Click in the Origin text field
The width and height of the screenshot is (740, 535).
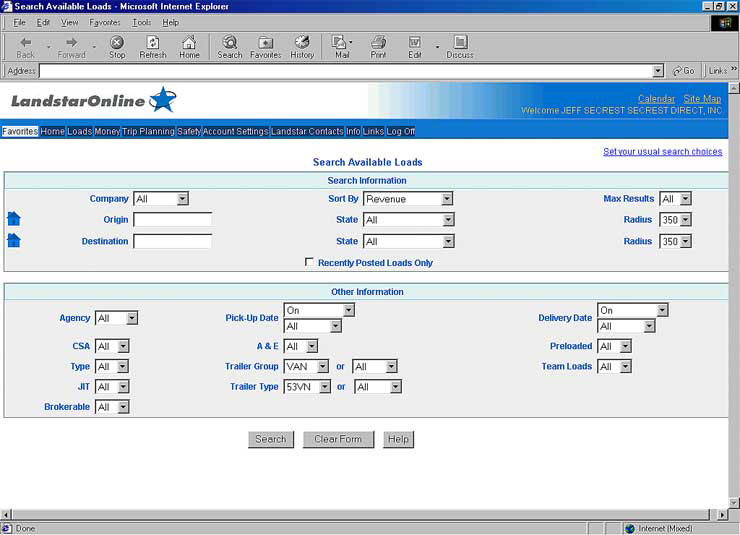point(173,219)
